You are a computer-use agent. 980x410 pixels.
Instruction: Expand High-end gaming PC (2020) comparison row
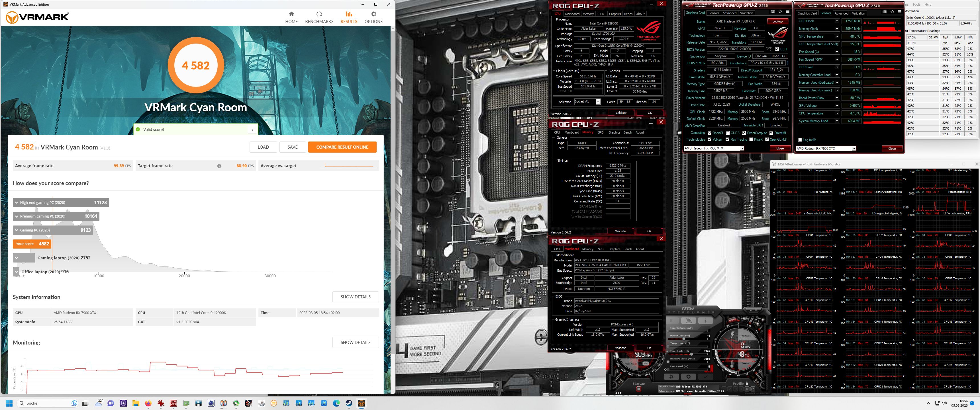click(16, 203)
